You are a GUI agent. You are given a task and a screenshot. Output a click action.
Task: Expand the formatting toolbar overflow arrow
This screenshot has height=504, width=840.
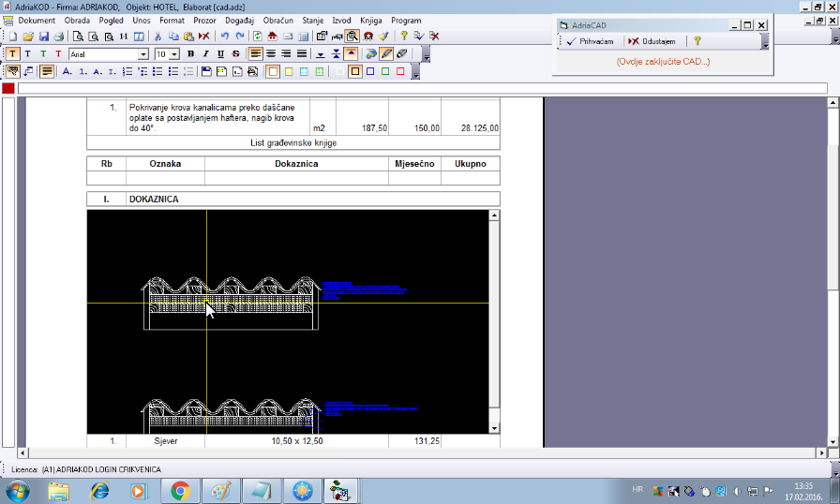click(x=426, y=54)
